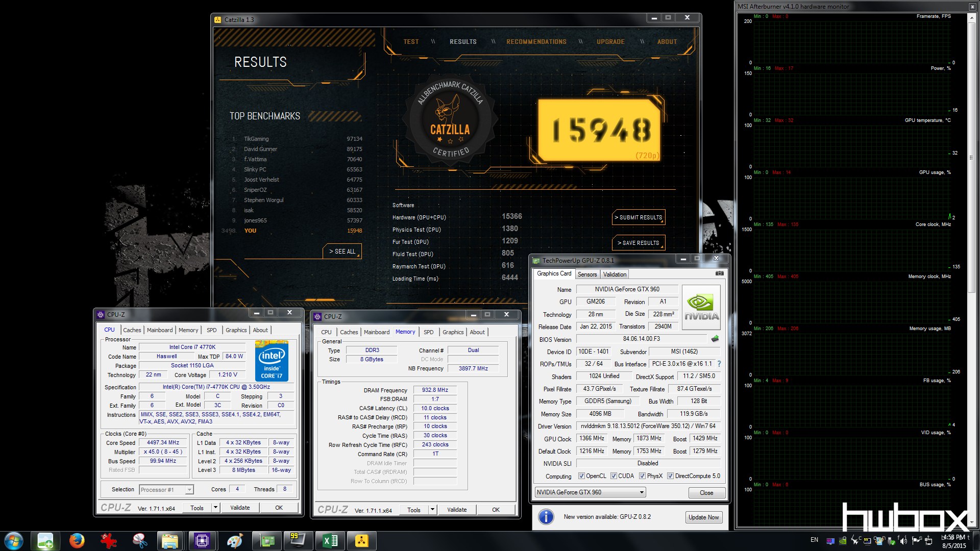This screenshot has width=980, height=551.
Task: Toggle the CUDA checkbox in GPU-Z
Action: tap(614, 476)
